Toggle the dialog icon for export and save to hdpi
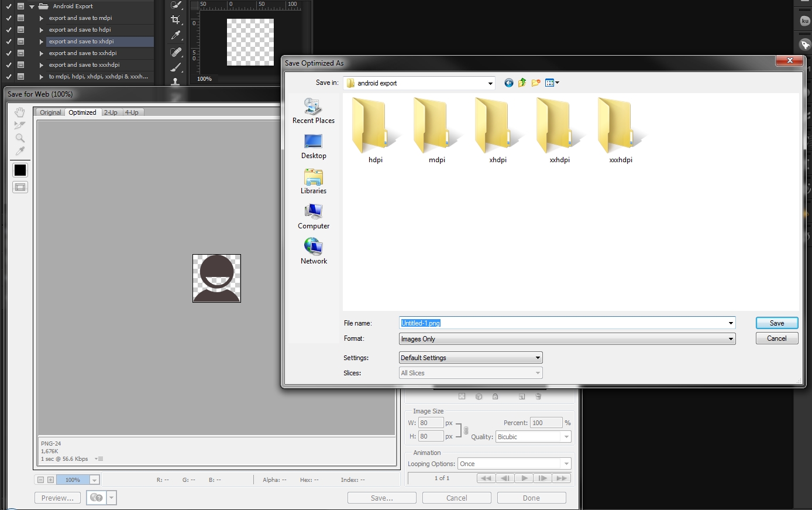Viewport: 812px width, 510px height. pos(20,30)
